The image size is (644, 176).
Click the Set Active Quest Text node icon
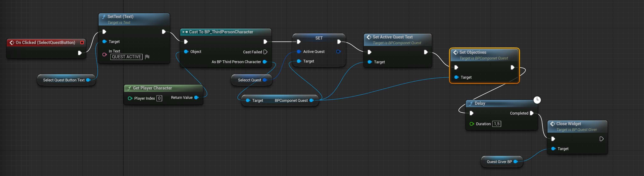click(369, 37)
